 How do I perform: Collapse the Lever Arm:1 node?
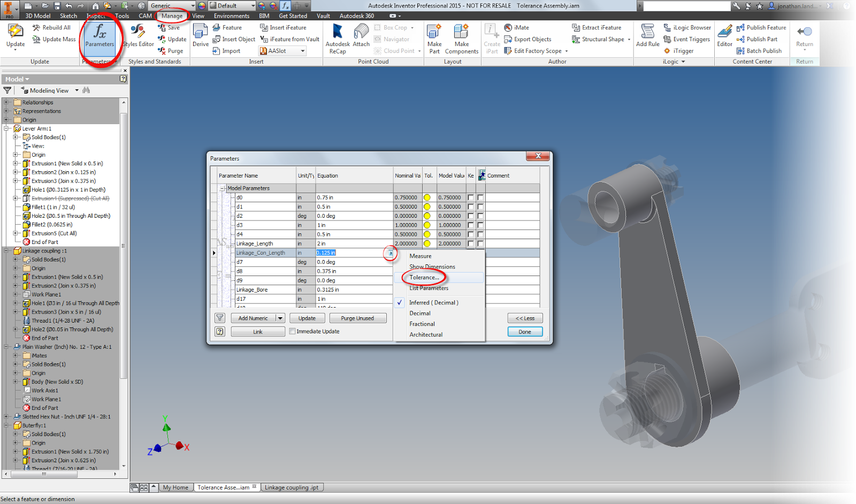[x=6, y=128]
